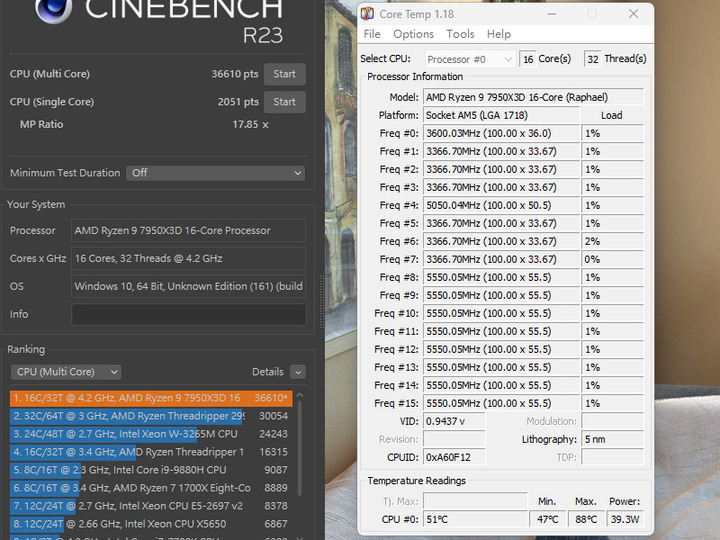Select ranking entry AMD Ryzen 9 7950X3D
720x540 pixels.
151,398
